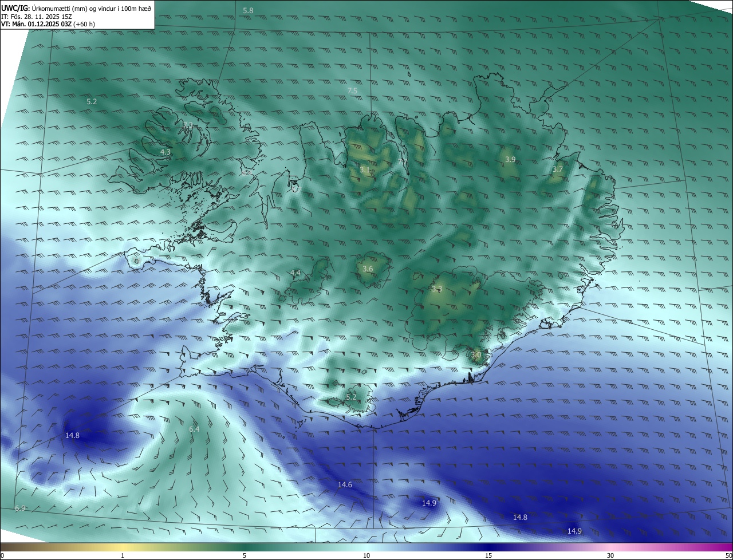The image size is (733, 560).
Task: Select the "VT: Mán. 01.12.2025 03Z (+60 h)" line
Action: click(48, 24)
